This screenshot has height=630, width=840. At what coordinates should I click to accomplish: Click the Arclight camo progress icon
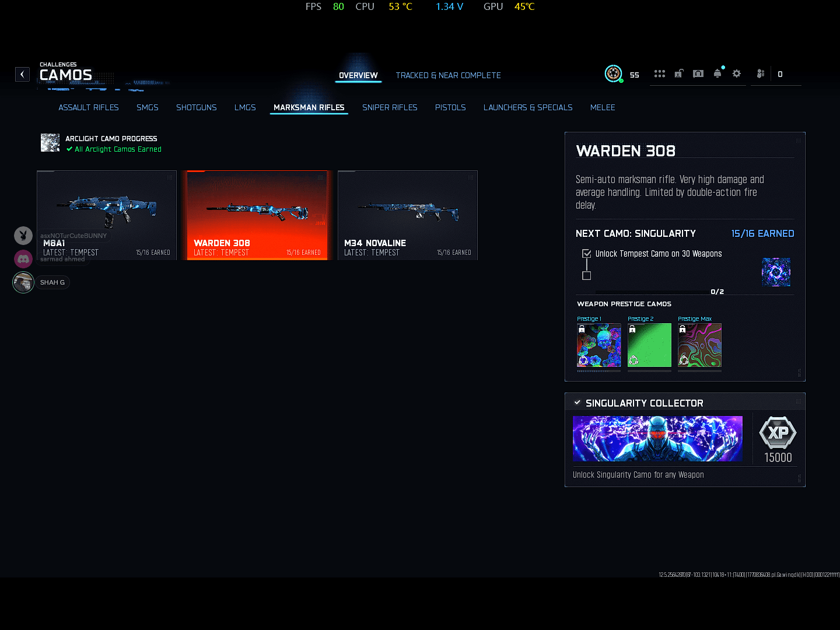point(50,143)
